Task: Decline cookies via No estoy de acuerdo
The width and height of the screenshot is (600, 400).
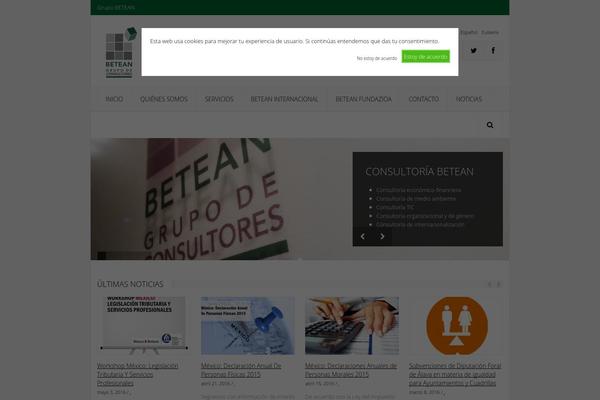Action: [x=377, y=58]
